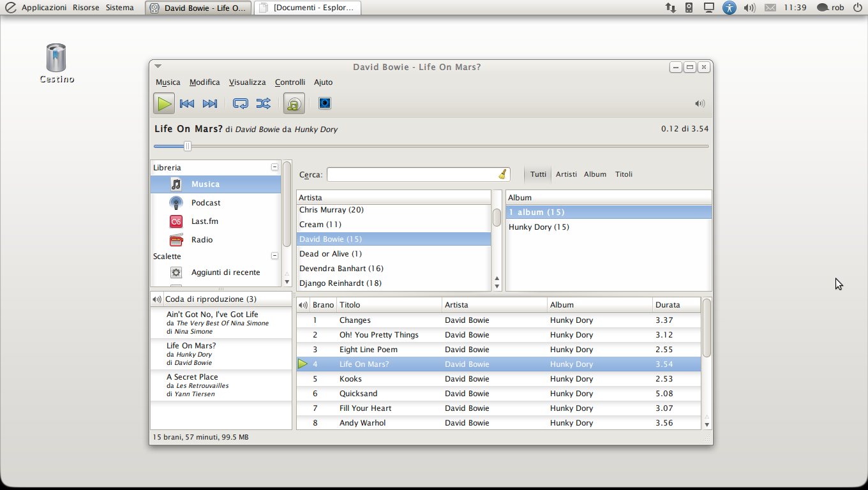Select the Tutti search filter
The height and width of the screenshot is (490, 868).
538,174
